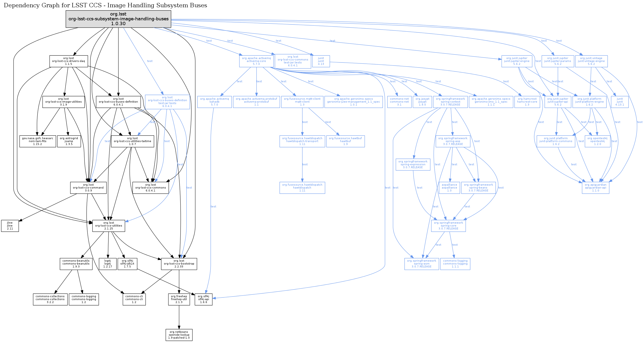
Task: Click the apiguardian-api 1.1.0 node
Action: (x=596, y=188)
